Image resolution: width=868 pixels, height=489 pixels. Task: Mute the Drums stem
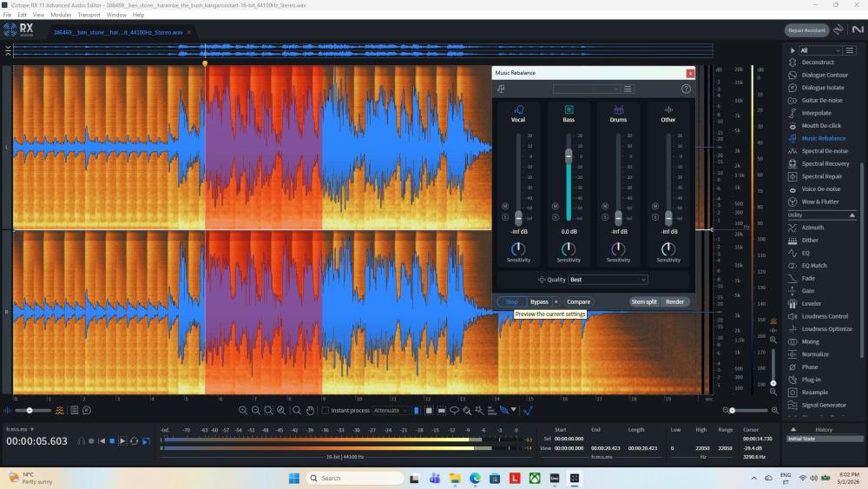click(604, 206)
